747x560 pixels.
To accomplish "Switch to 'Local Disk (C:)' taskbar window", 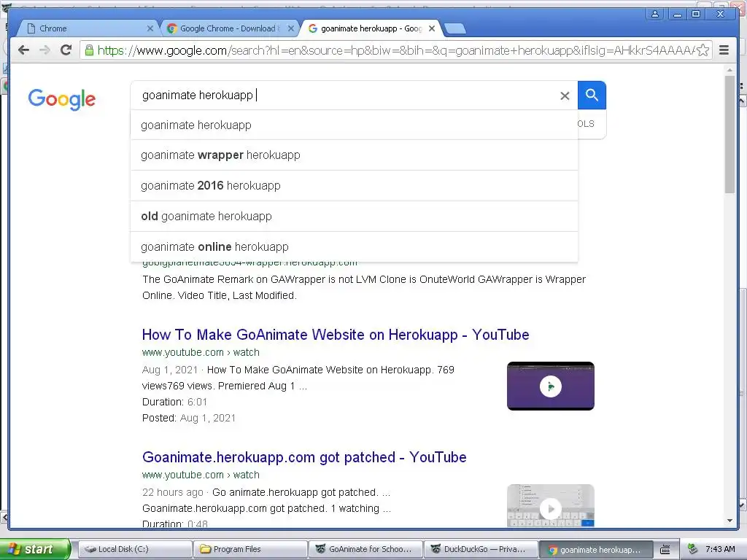I will pyautogui.click(x=134, y=549).
